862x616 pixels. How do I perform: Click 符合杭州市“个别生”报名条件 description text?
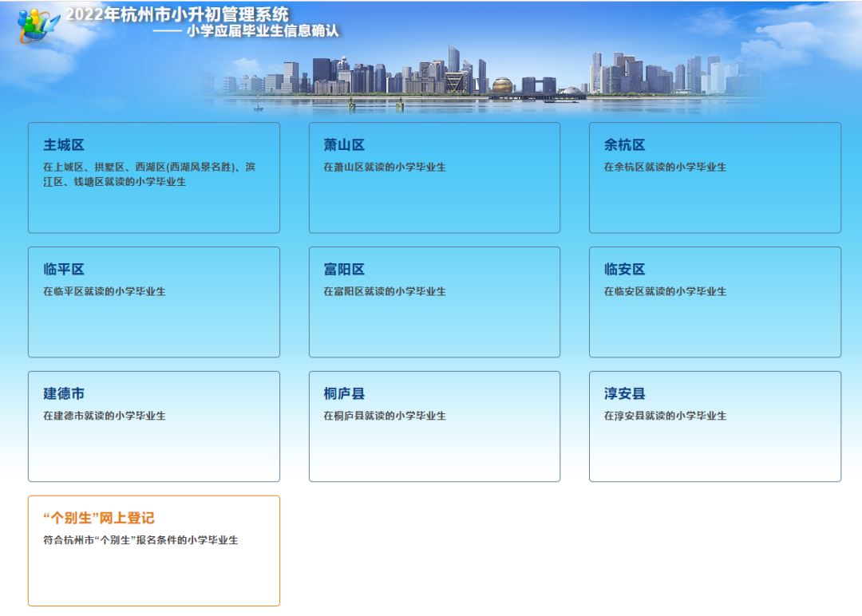[140, 540]
